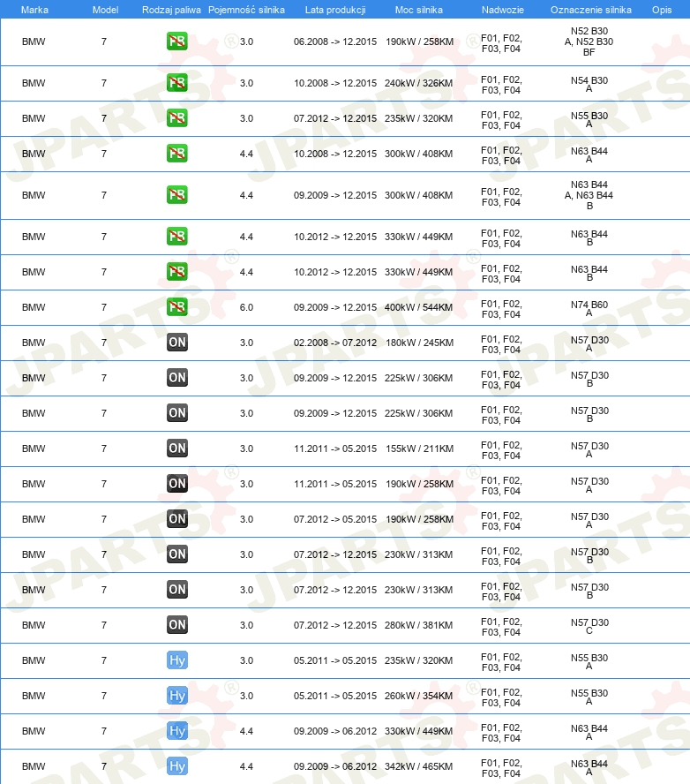Click the Oznaczenie silnika column header
690x784 pixels.
tap(590, 10)
